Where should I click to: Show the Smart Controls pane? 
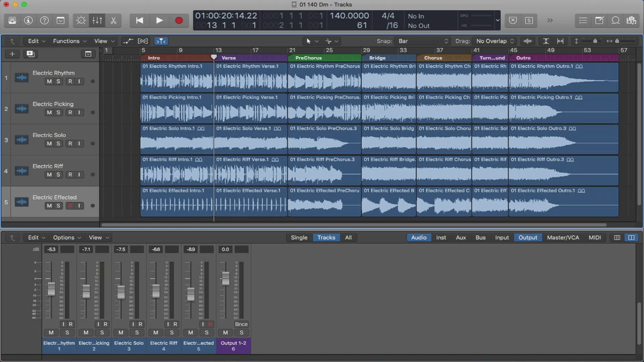(81, 20)
